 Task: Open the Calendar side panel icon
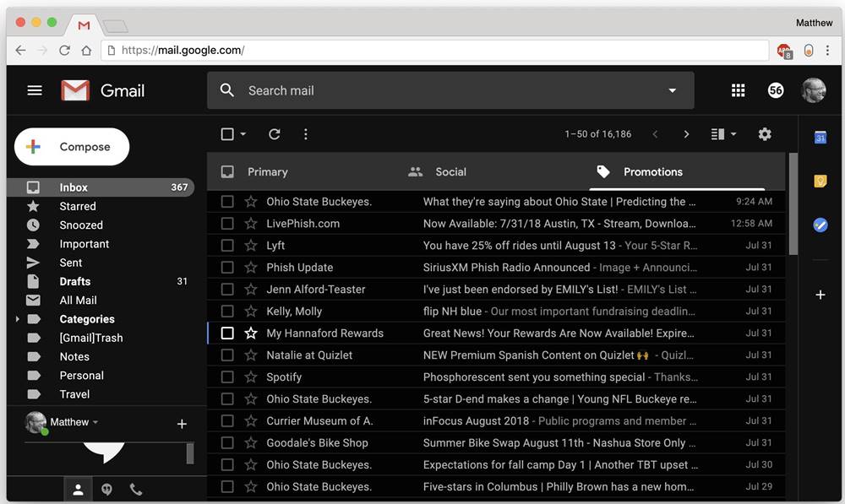(820, 138)
